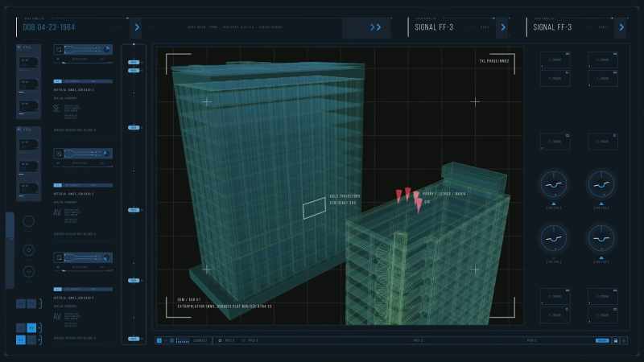Toggle the dim square in the bottom square row

point(31,339)
